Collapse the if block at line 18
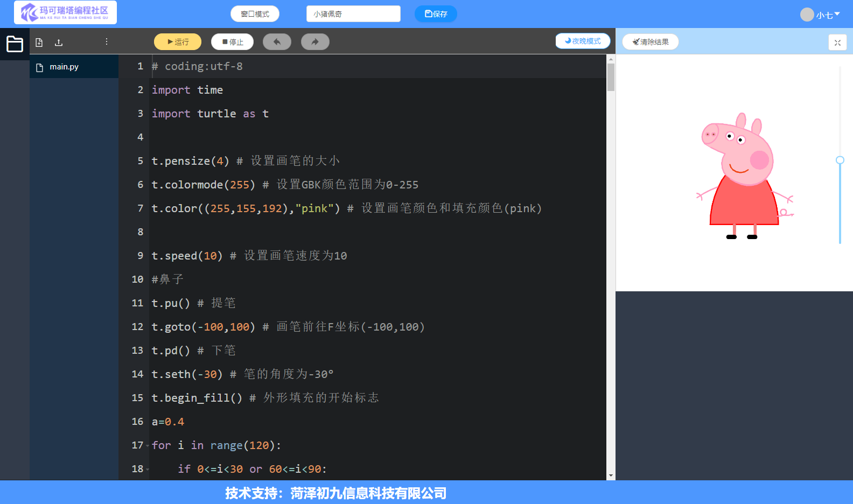 coord(148,470)
